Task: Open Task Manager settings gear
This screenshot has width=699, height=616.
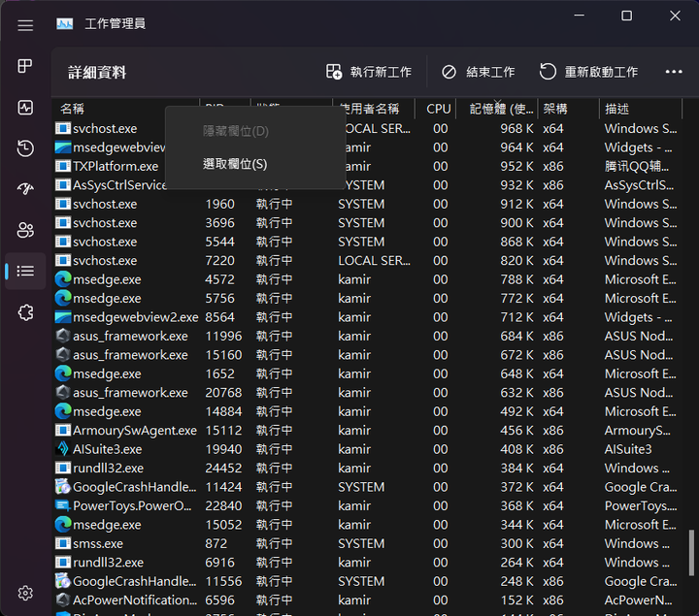Action: [25, 593]
